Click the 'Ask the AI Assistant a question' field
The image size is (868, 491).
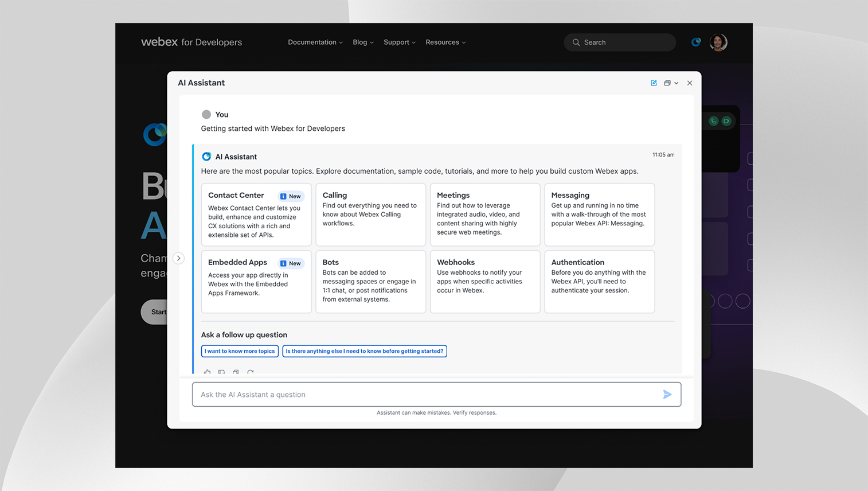[436, 395]
